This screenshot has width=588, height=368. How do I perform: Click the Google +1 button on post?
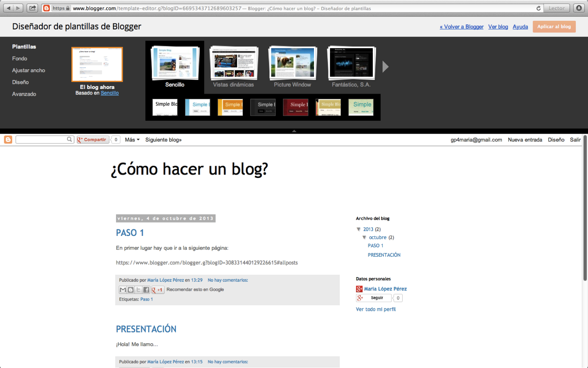tap(158, 290)
